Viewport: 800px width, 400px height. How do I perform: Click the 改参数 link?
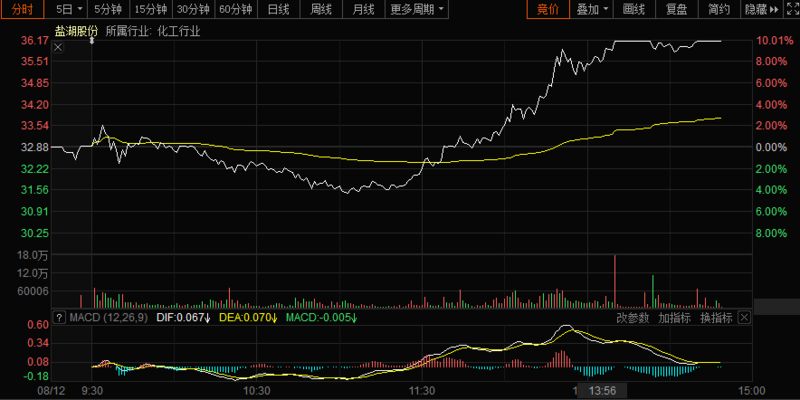(633, 317)
